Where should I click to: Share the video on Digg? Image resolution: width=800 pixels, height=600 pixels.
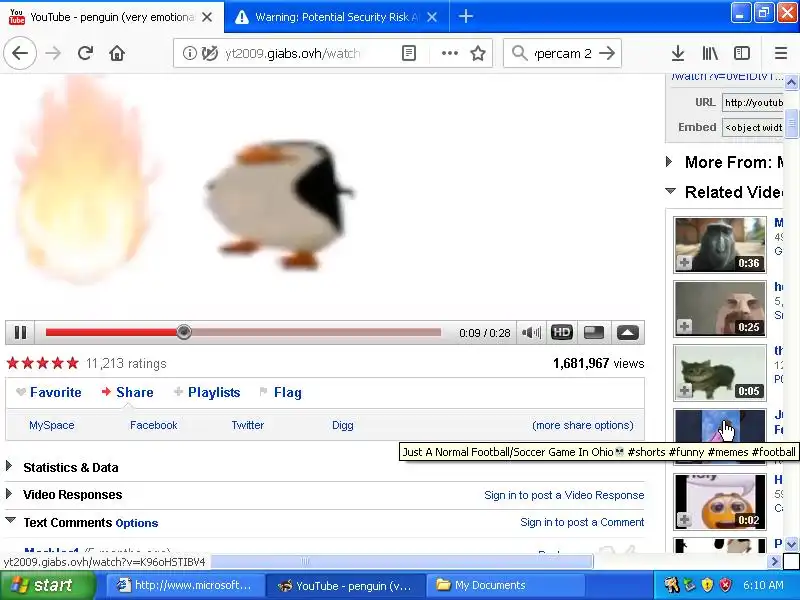click(342, 425)
